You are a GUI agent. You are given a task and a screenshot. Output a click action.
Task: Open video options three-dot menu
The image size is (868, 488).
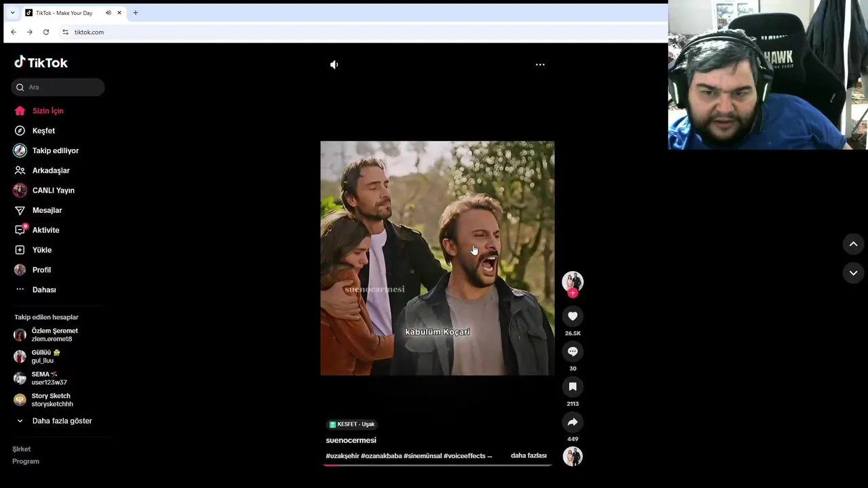(540, 64)
